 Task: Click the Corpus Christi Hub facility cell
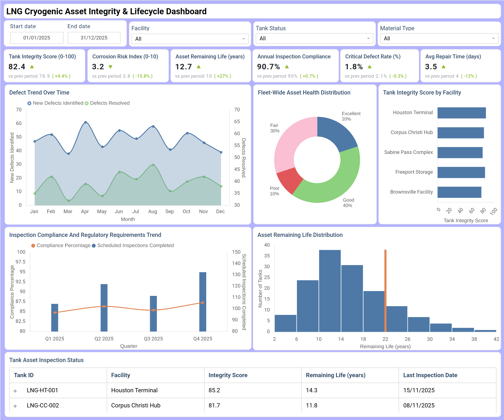(156, 406)
